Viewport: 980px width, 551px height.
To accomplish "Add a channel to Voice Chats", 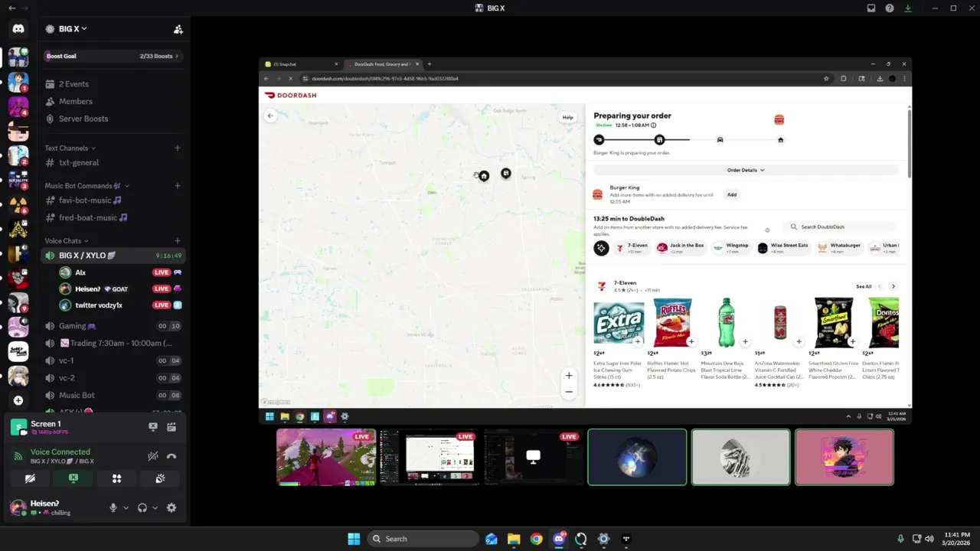I will click(178, 241).
